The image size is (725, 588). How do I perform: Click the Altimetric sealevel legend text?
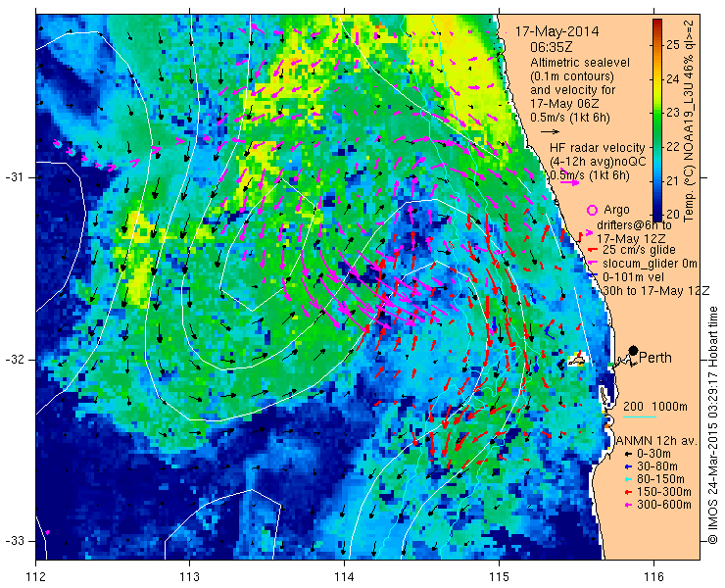click(x=580, y=63)
